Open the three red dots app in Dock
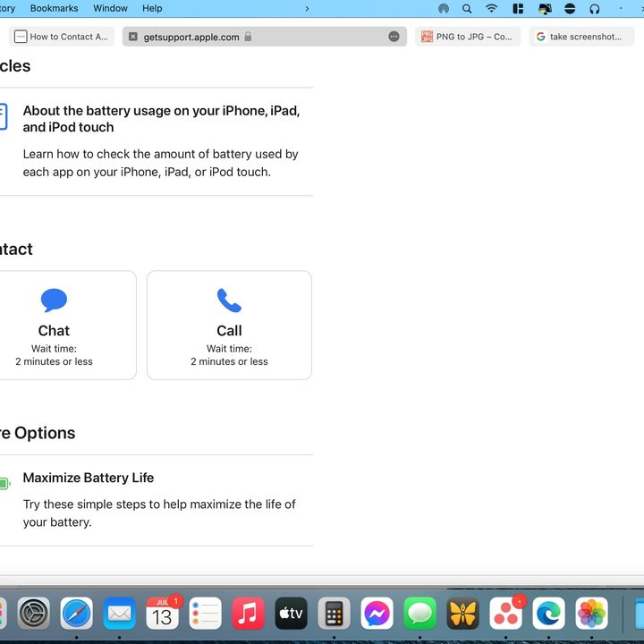 pos(505,614)
